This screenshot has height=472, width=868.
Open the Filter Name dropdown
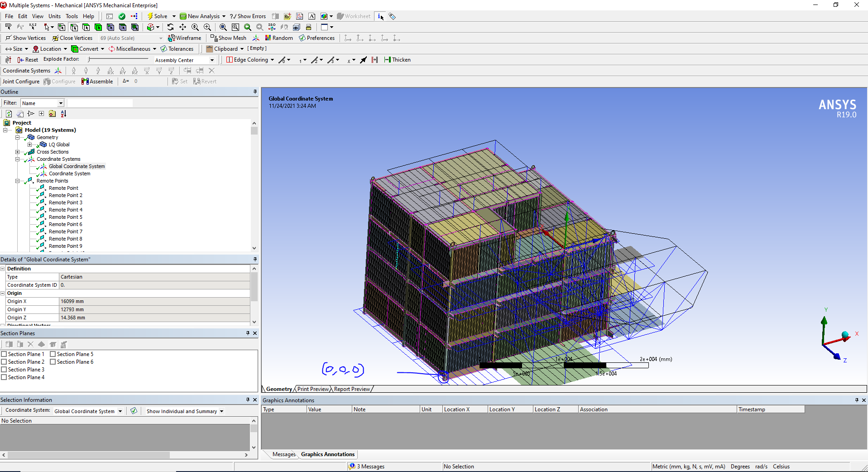[61, 103]
